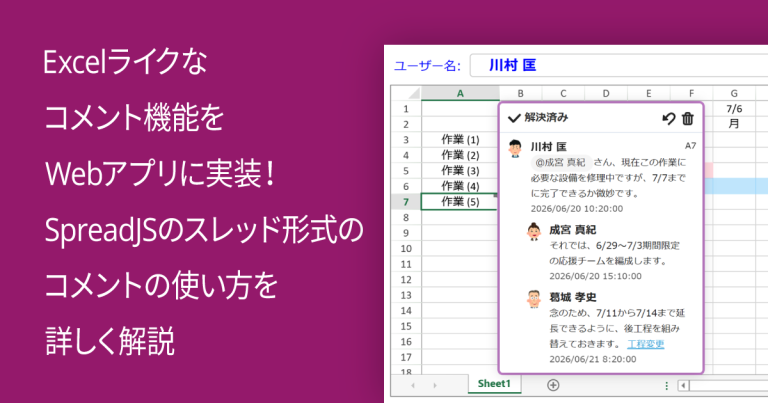Open the 工程変更 link in comment
Screen dimensions: 768x403
pos(646,344)
